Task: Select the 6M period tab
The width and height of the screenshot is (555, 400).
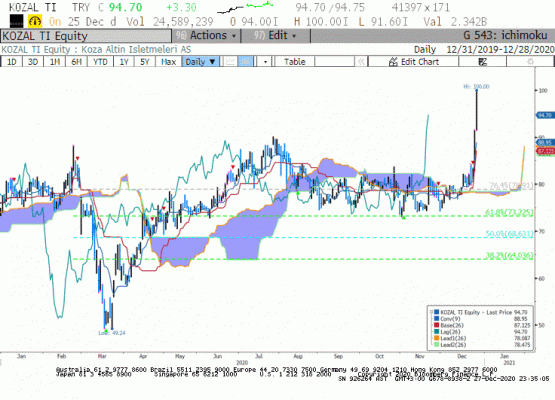Action: tap(76, 62)
